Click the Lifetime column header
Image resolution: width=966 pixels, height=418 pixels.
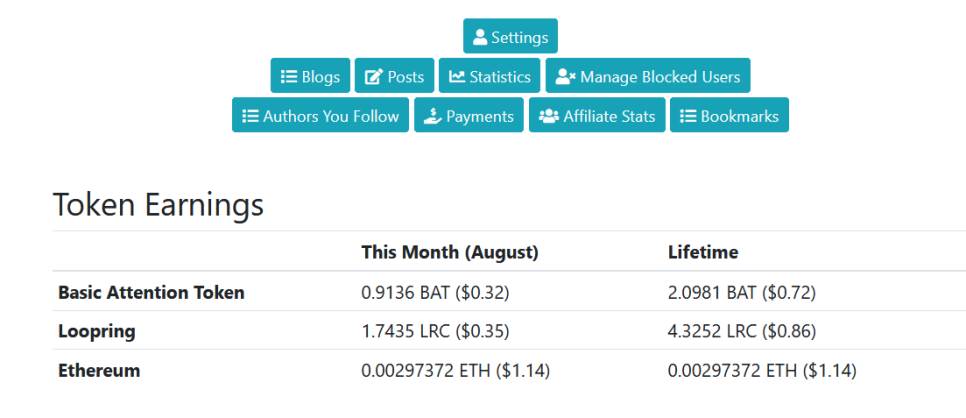click(703, 252)
